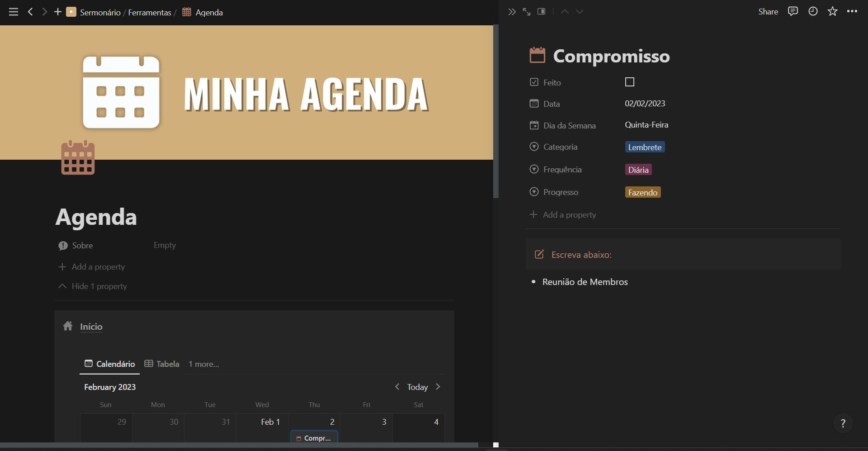Click the Empty Sobre value field
The height and width of the screenshot is (451, 868).
165,245
